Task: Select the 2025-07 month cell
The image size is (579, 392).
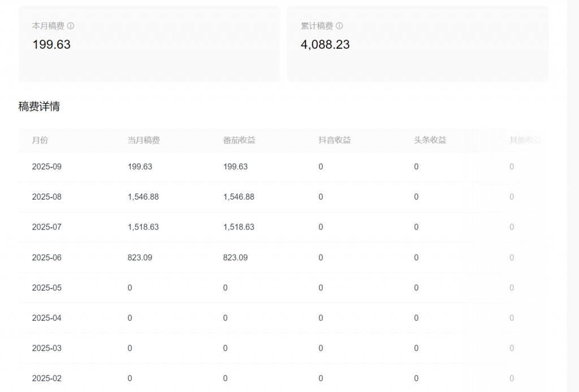Action: pyautogui.click(x=47, y=227)
